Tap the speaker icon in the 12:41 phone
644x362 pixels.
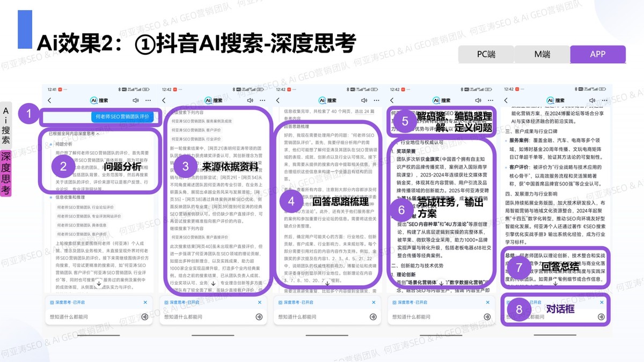point(135,100)
